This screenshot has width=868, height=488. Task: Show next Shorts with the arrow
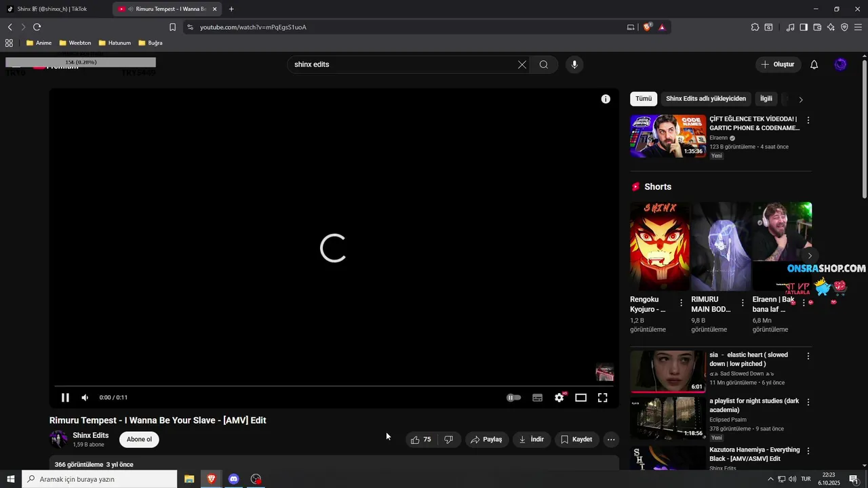[x=809, y=256]
